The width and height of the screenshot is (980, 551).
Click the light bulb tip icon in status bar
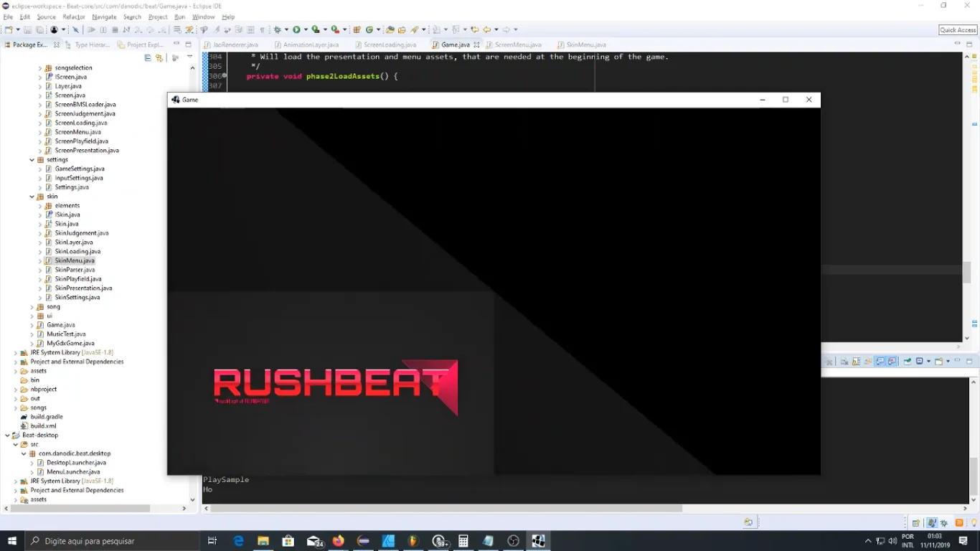(x=974, y=523)
